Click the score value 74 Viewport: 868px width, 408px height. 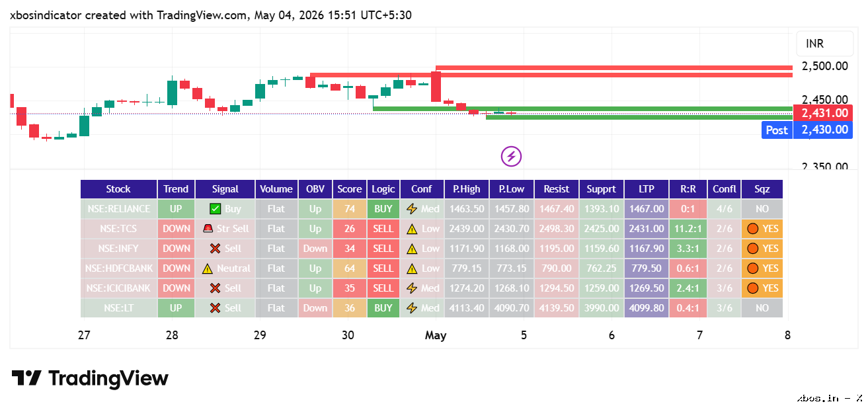pyautogui.click(x=350, y=209)
